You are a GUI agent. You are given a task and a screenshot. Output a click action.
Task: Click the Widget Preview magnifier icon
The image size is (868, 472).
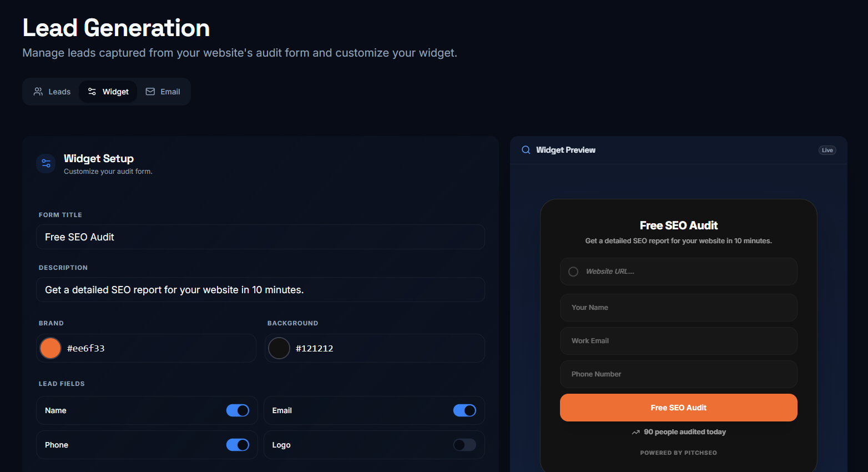pyautogui.click(x=526, y=150)
